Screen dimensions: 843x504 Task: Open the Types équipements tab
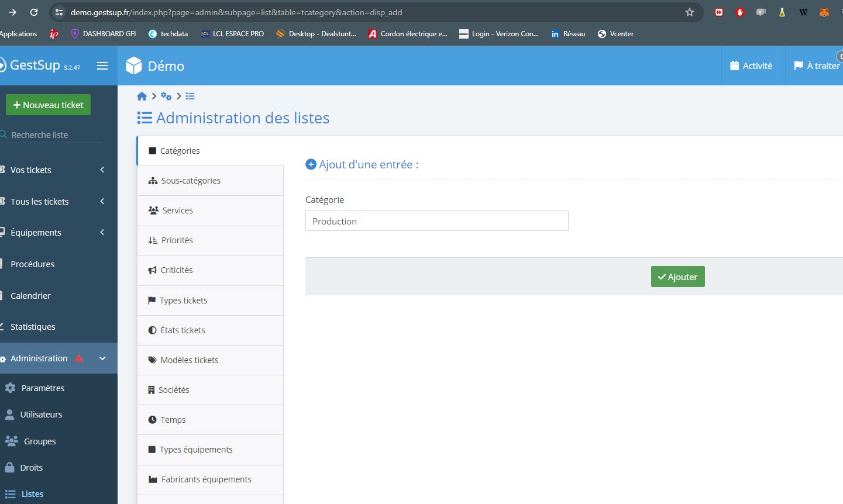click(211, 450)
